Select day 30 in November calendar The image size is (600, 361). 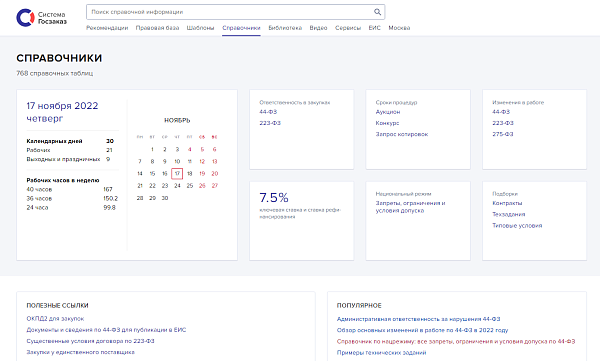click(165, 198)
